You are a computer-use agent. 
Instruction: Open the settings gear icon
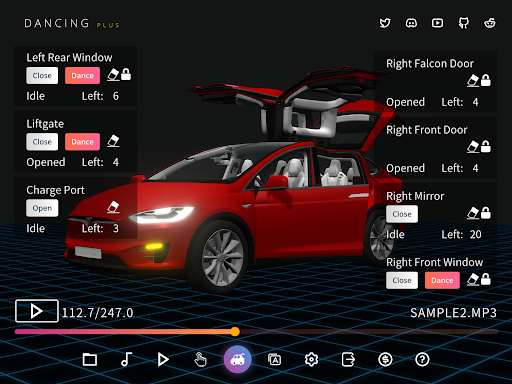coord(311,360)
